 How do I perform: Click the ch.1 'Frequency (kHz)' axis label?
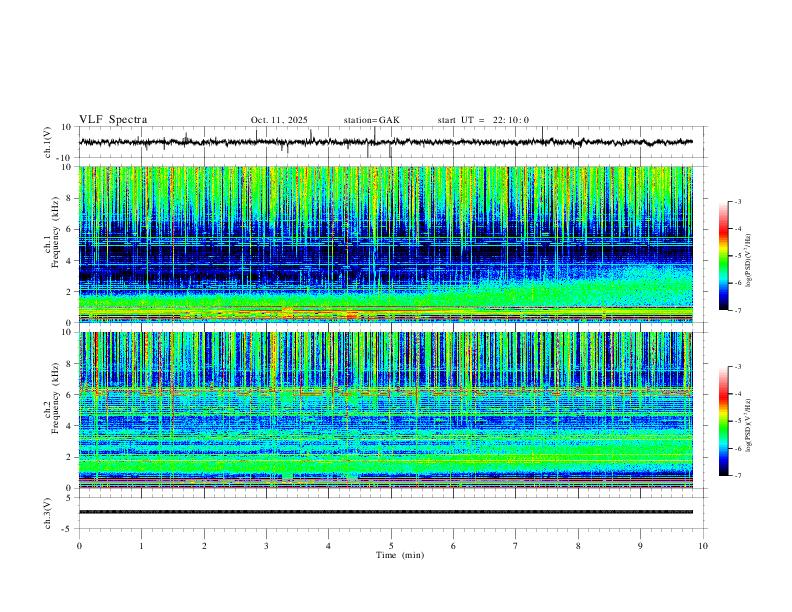(x=56, y=232)
